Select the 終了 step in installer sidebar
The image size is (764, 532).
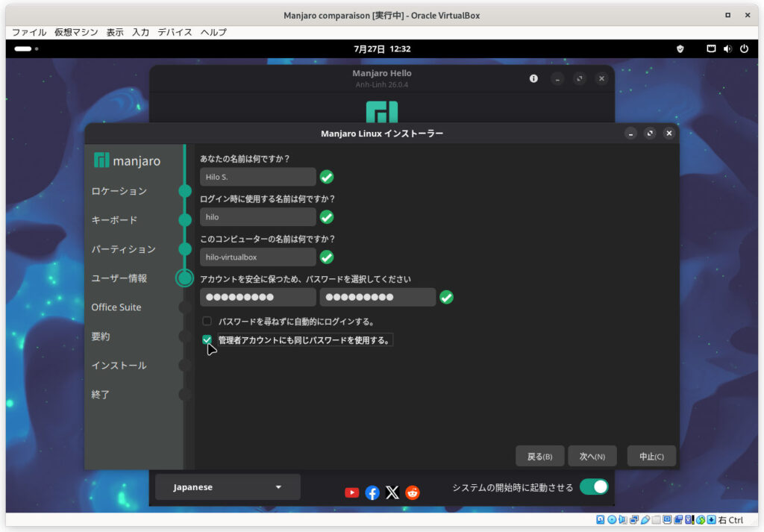101,395
